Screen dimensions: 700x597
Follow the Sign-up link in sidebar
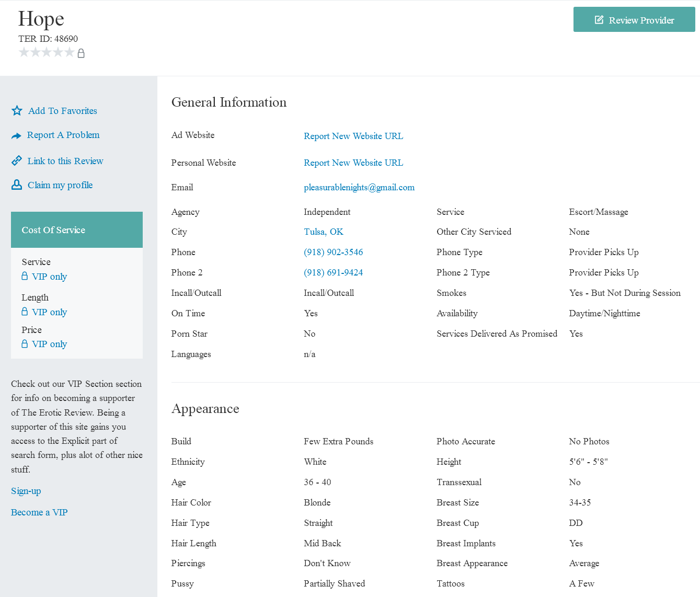(26, 491)
